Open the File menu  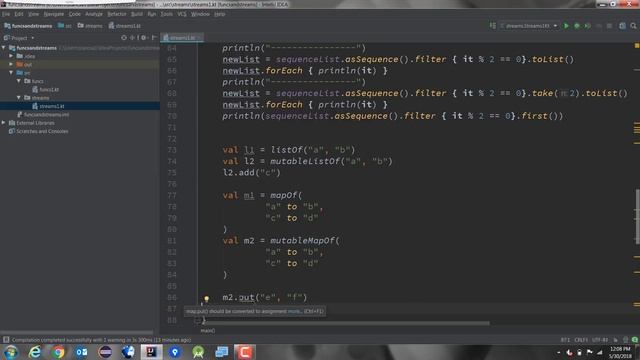coord(6,14)
